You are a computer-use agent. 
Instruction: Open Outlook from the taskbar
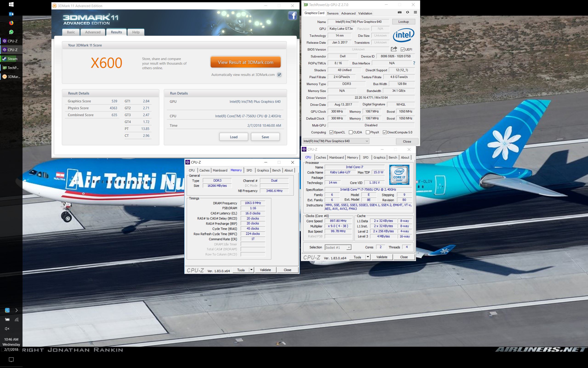11,14
